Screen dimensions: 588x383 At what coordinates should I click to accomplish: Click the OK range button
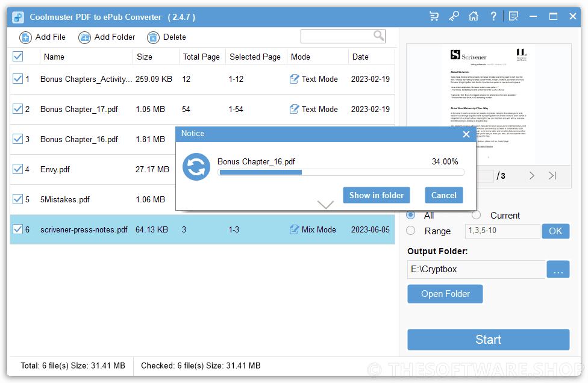[x=555, y=231]
